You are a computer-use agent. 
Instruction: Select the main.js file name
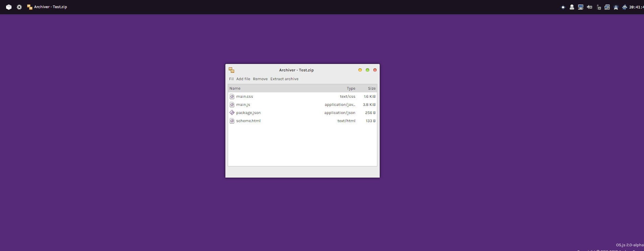tap(243, 105)
